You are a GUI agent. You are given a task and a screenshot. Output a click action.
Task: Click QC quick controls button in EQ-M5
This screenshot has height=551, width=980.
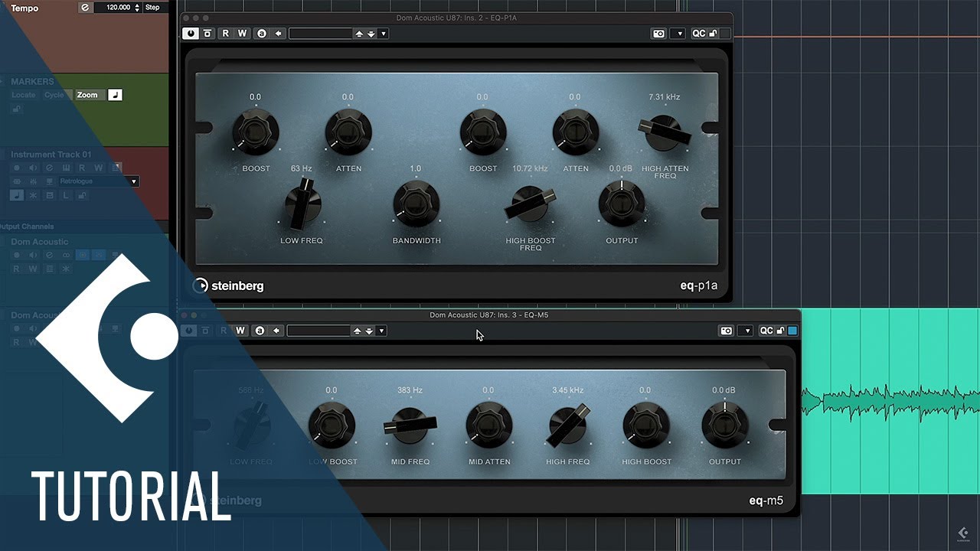click(766, 331)
